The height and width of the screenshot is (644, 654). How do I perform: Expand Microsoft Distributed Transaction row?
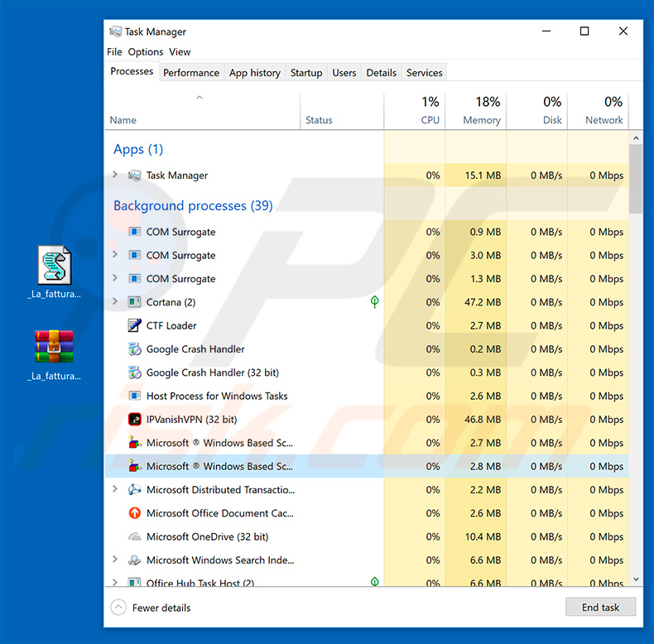(115, 489)
